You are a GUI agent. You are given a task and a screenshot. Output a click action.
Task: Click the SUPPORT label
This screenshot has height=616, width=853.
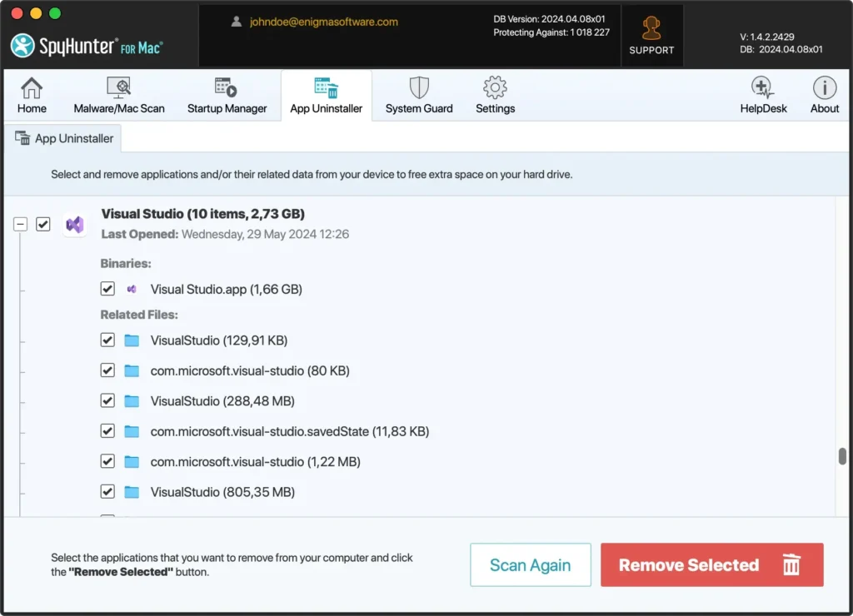coord(651,50)
